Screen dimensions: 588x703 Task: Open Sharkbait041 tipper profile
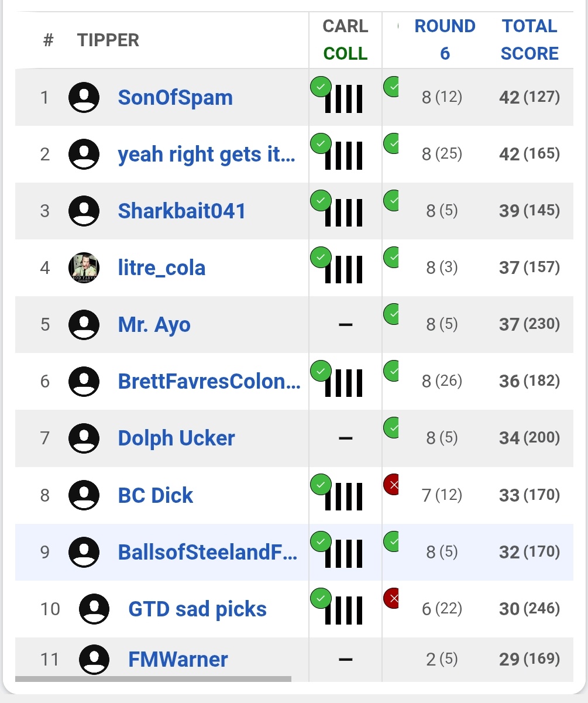pos(182,211)
